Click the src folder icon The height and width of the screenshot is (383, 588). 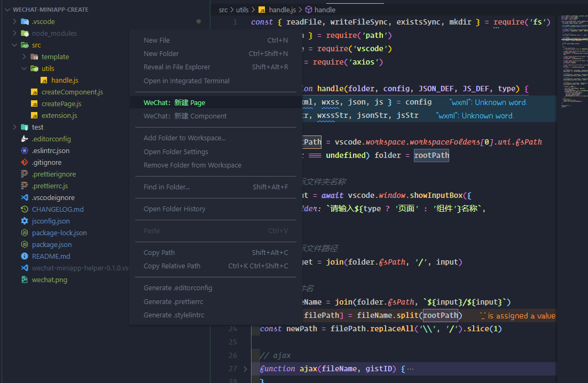pyautogui.click(x=25, y=45)
